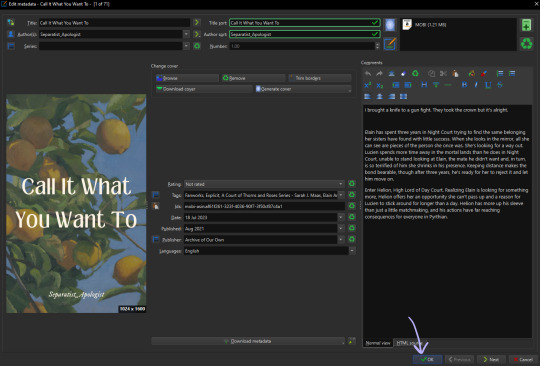
Task: Toggle Italic formatting
Action: click(476, 85)
